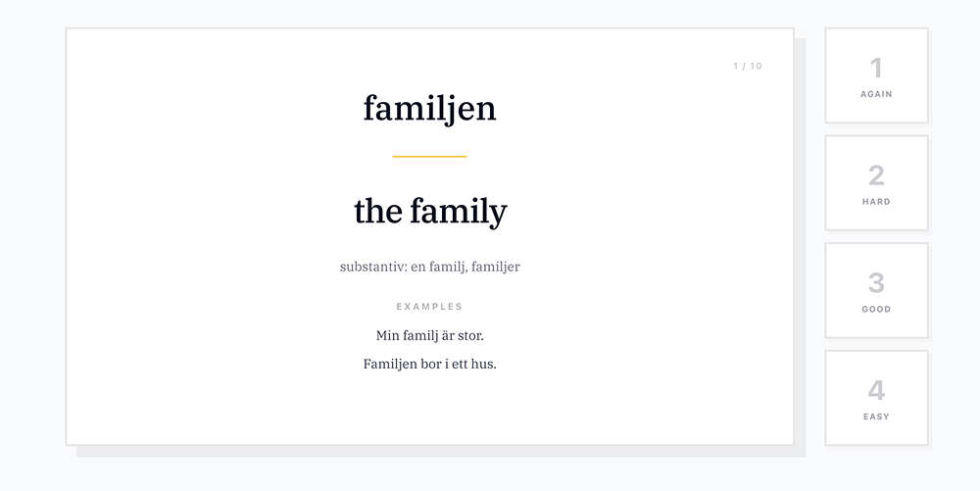
Task: Click the EXAMPLES section heading
Action: click(x=429, y=307)
